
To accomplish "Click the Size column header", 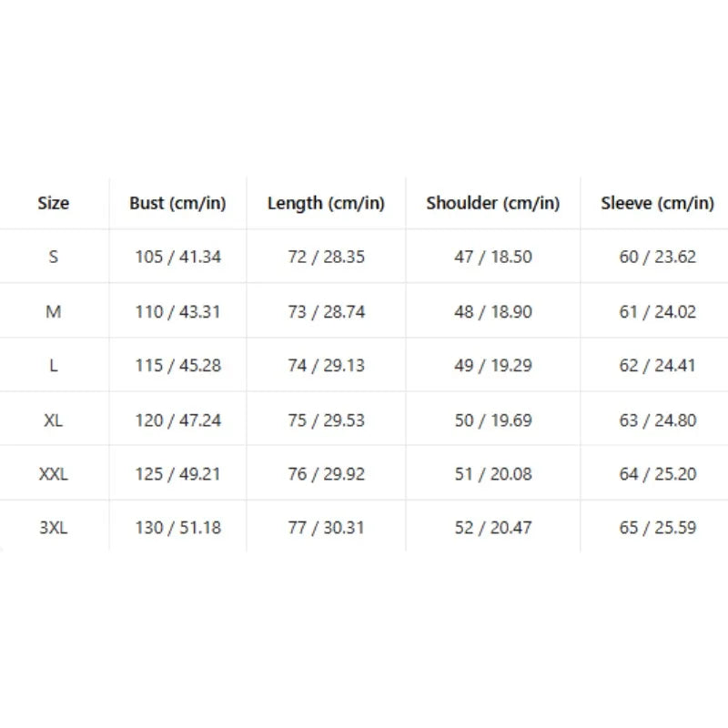I will (x=54, y=203).
